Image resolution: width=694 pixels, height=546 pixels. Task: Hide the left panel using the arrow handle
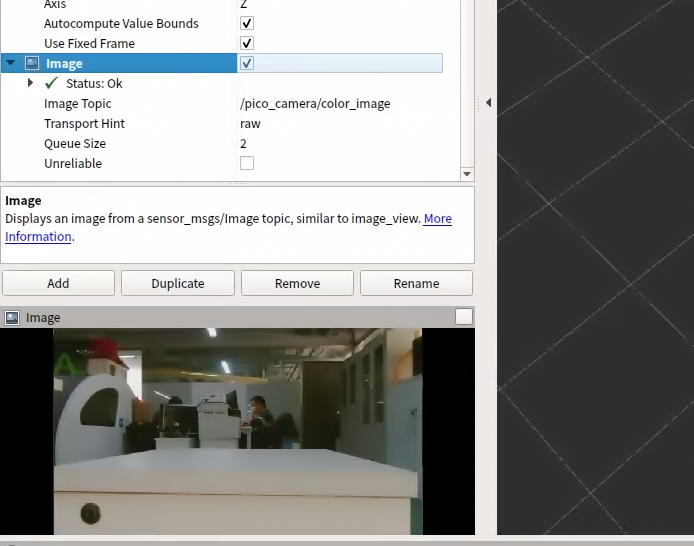click(488, 103)
